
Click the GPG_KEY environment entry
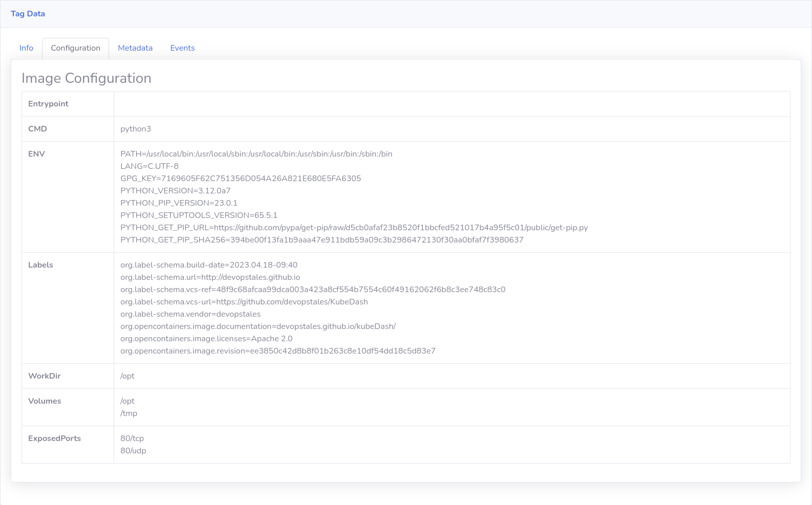tap(241, 179)
